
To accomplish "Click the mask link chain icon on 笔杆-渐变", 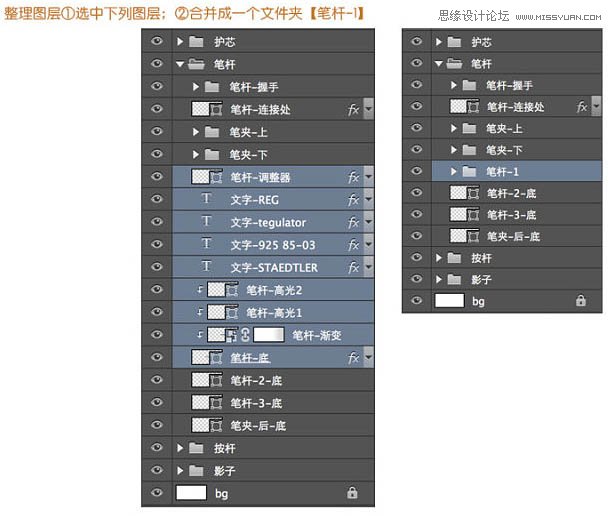I will pyautogui.click(x=245, y=335).
